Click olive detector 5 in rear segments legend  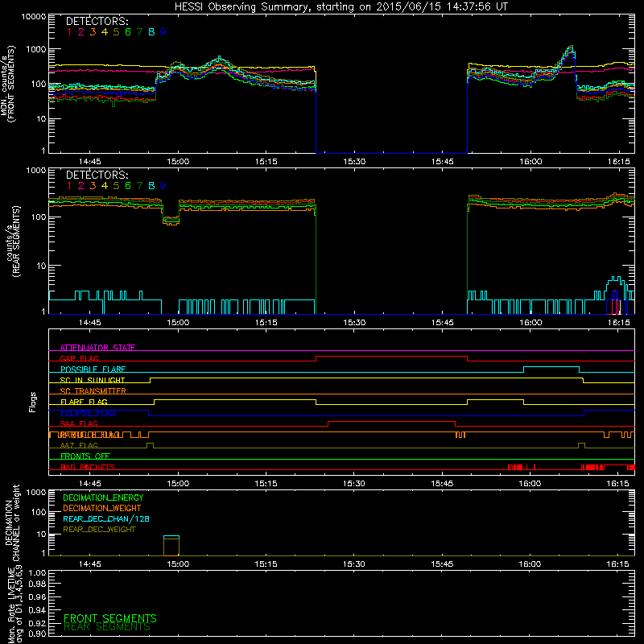click(116, 186)
